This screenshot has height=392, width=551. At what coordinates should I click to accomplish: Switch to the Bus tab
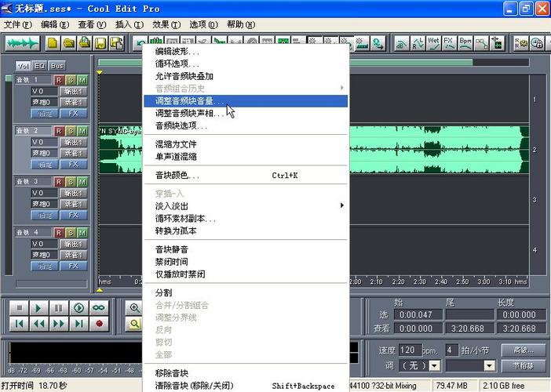tap(57, 66)
